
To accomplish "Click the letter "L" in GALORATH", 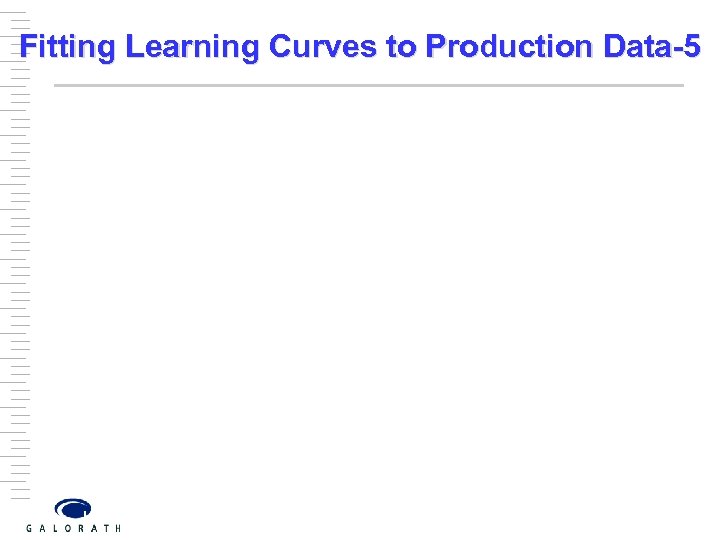I will pos(54,528).
